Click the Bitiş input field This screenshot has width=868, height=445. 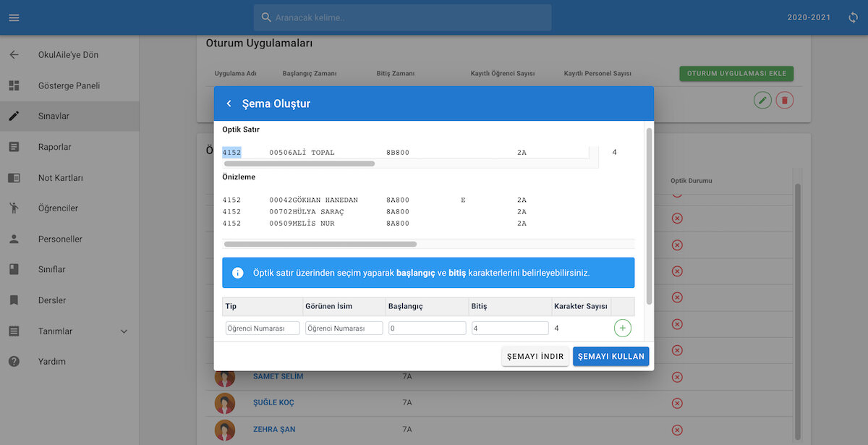click(509, 328)
